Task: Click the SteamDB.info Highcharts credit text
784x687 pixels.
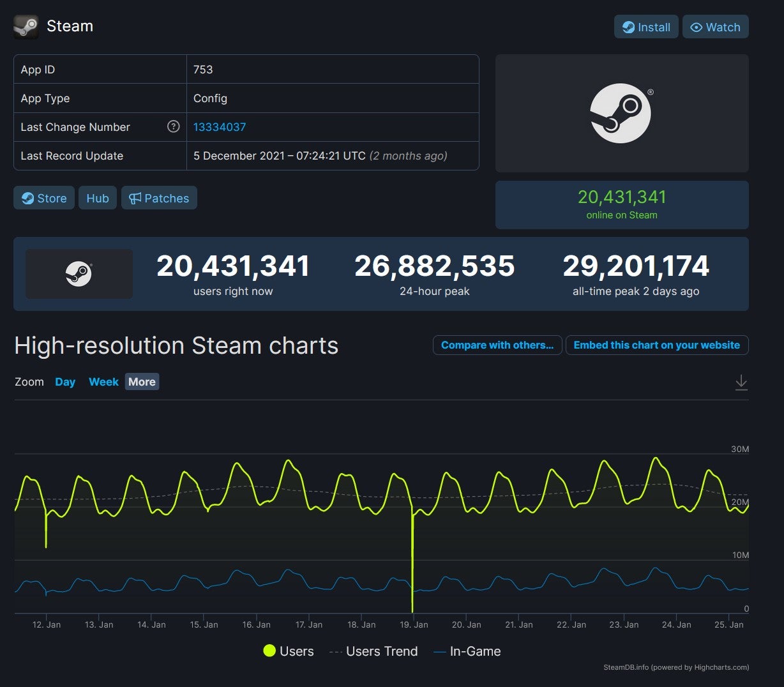Action: [676, 667]
